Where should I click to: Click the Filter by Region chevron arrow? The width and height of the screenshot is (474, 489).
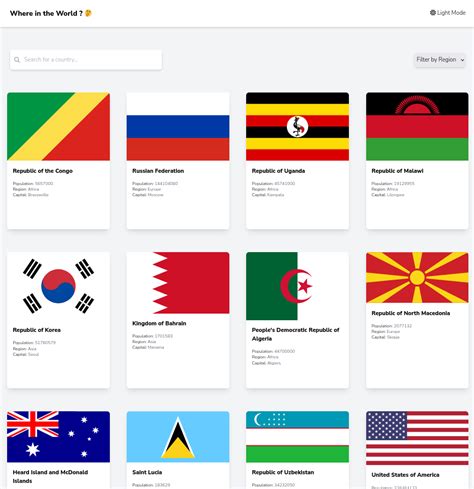coord(462,60)
